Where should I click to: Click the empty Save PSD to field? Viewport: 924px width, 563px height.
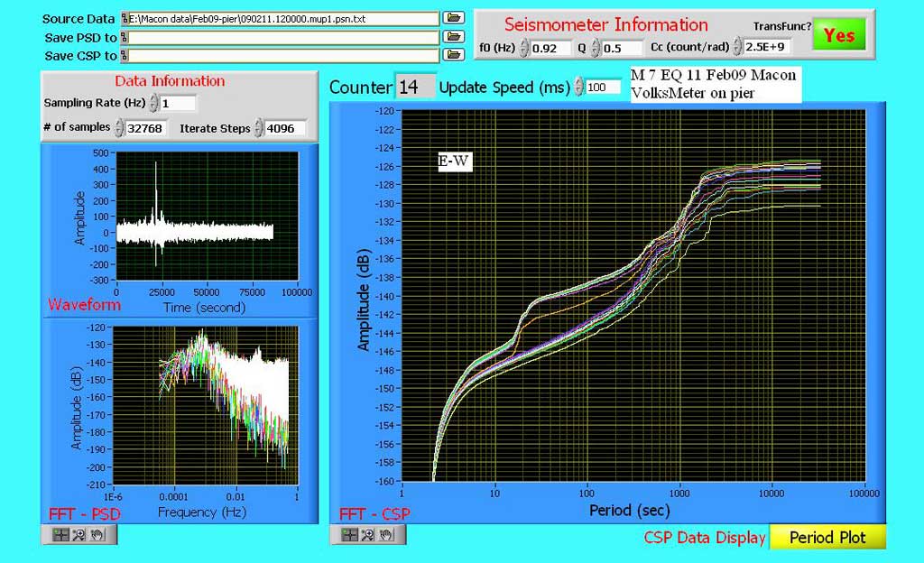284,38
